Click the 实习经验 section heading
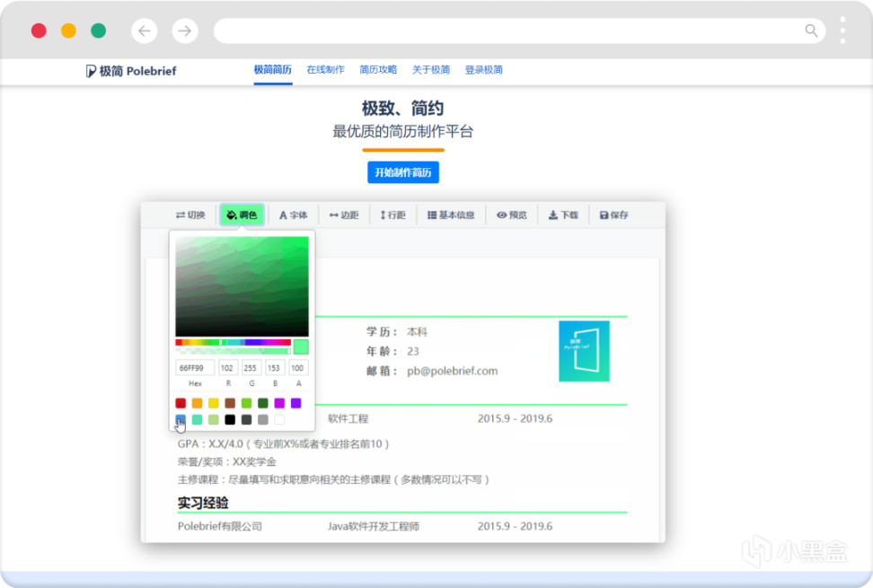 point(203,503)
